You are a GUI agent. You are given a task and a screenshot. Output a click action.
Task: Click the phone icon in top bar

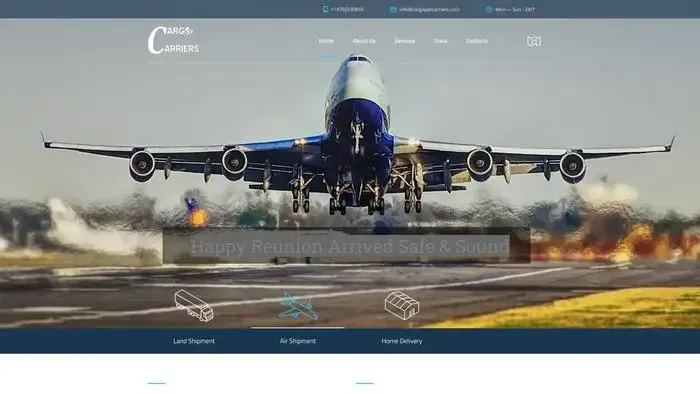(325, 9)
